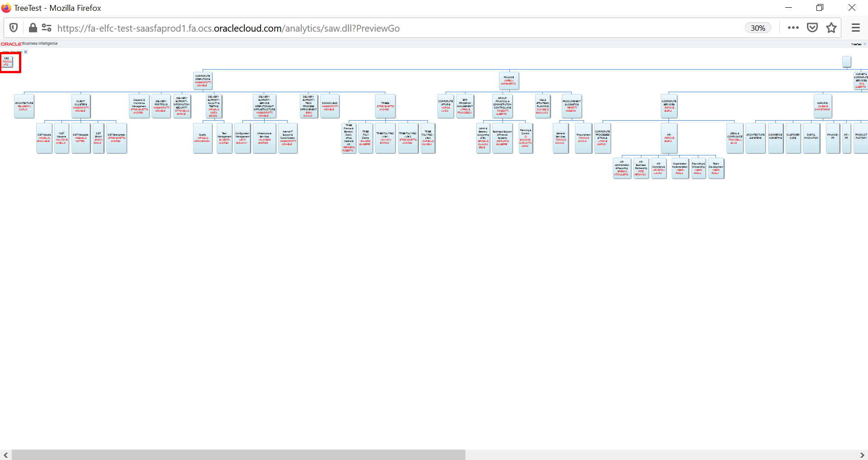Select the MARKET & CORPORATE SERVICES node
The height and width of the screenshot is (460, 868).
pos(862,80)
